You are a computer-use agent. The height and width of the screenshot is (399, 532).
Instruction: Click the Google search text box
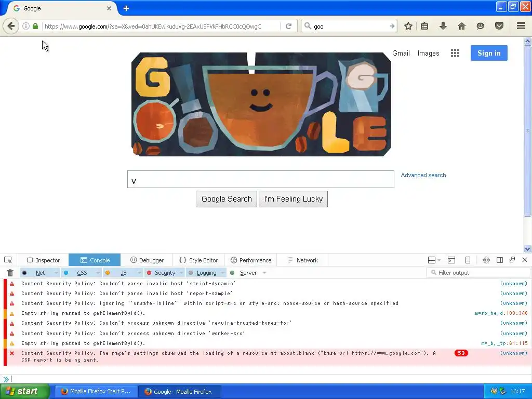(x=261, y=179)
